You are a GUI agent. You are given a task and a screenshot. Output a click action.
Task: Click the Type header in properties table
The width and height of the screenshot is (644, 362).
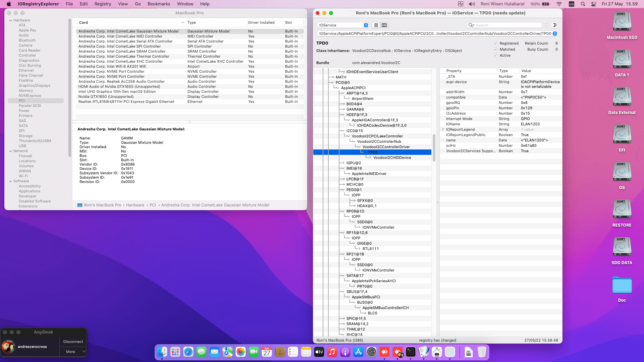508,71
